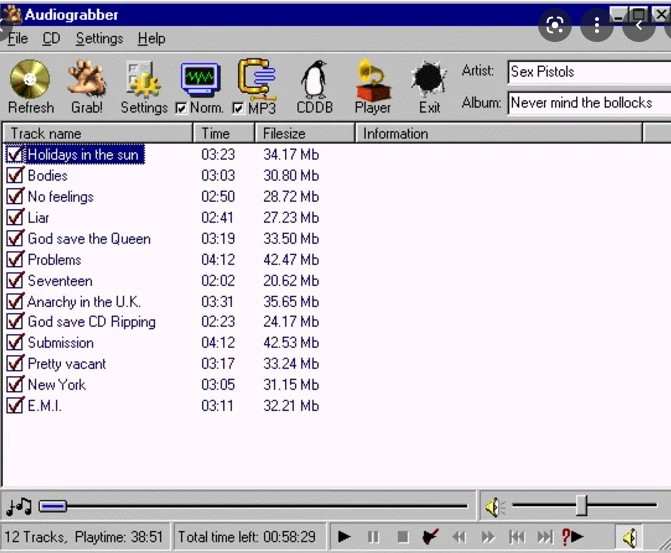Screen dimensions: 671x553
Task: Open the Settings menu
Action: pyautogui.click(x=99, y=39)
